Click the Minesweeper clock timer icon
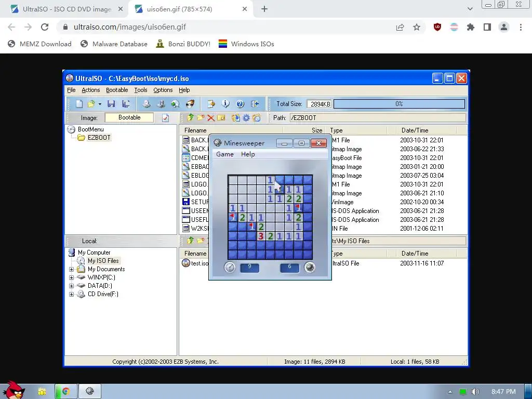532x399 pixels. coord(230,268)
